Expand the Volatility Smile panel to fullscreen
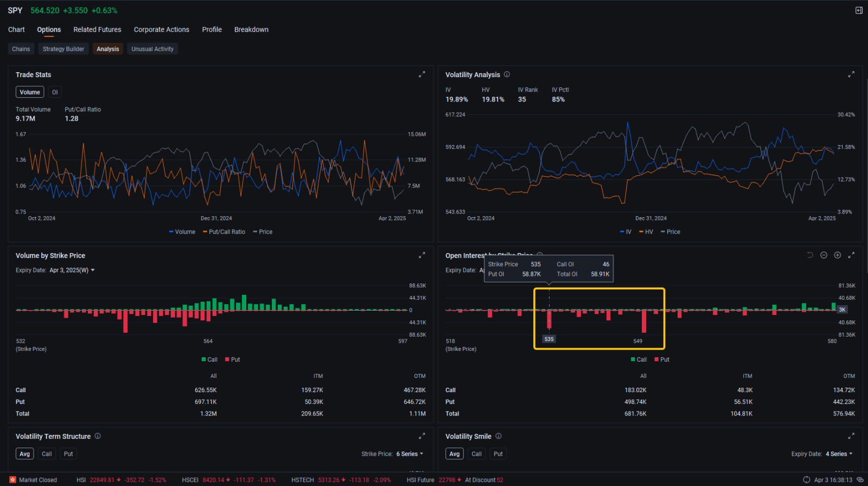 click(851, 436)
